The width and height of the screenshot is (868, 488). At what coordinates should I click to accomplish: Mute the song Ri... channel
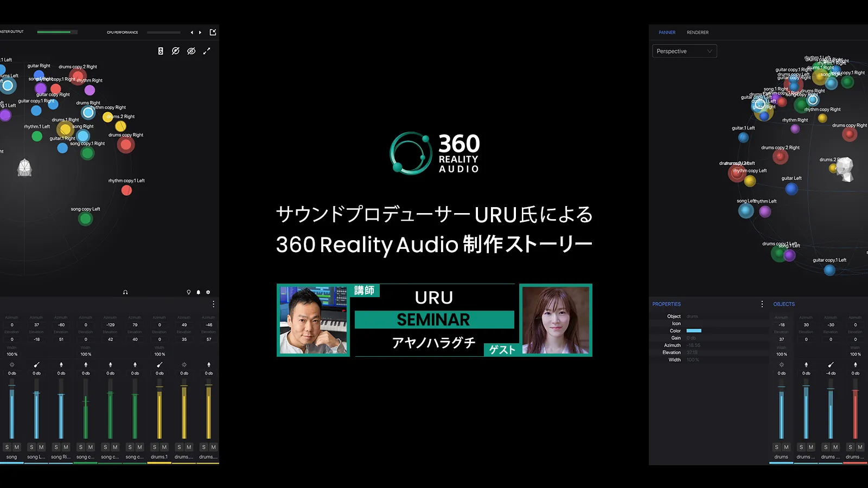pyautogui.click(x=66, y=447)
